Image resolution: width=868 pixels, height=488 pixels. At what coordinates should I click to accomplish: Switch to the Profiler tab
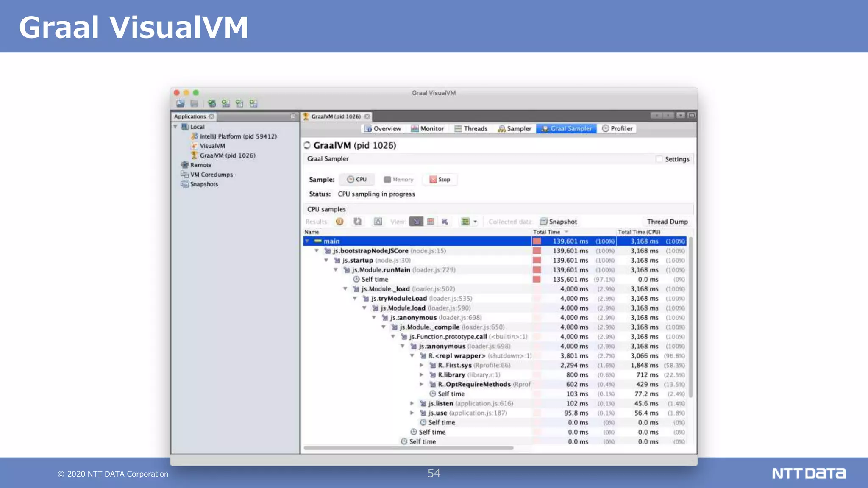click(617, 129)
